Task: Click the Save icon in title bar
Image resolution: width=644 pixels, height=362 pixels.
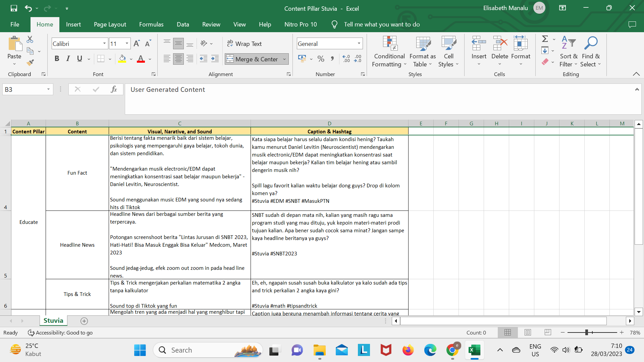Action: [14, 8]
